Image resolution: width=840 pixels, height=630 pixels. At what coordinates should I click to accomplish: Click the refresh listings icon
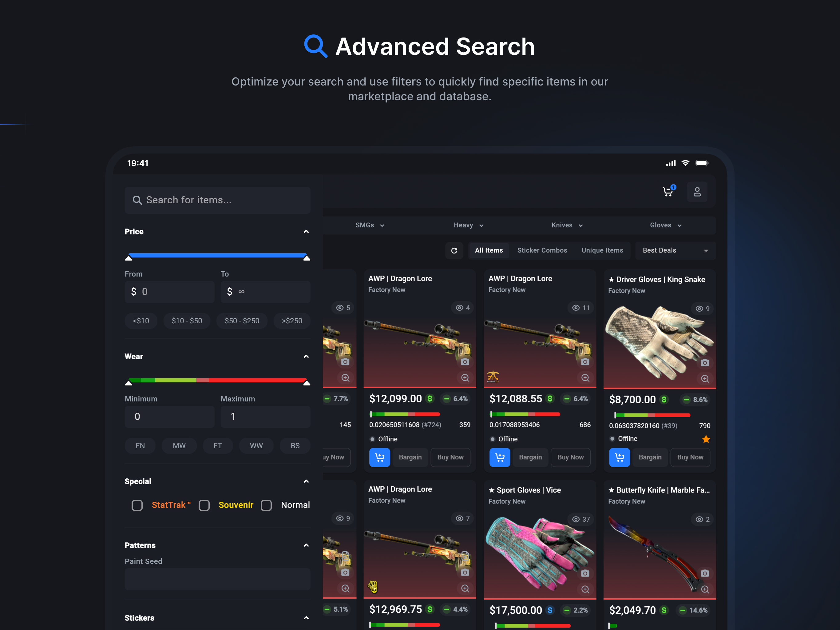454,250
